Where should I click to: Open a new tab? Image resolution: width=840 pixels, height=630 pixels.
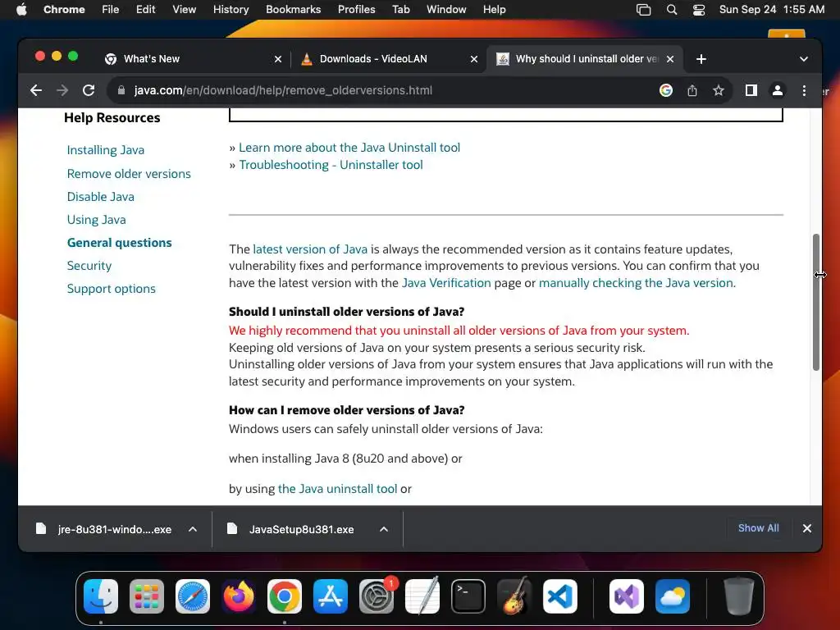(701, 59)
